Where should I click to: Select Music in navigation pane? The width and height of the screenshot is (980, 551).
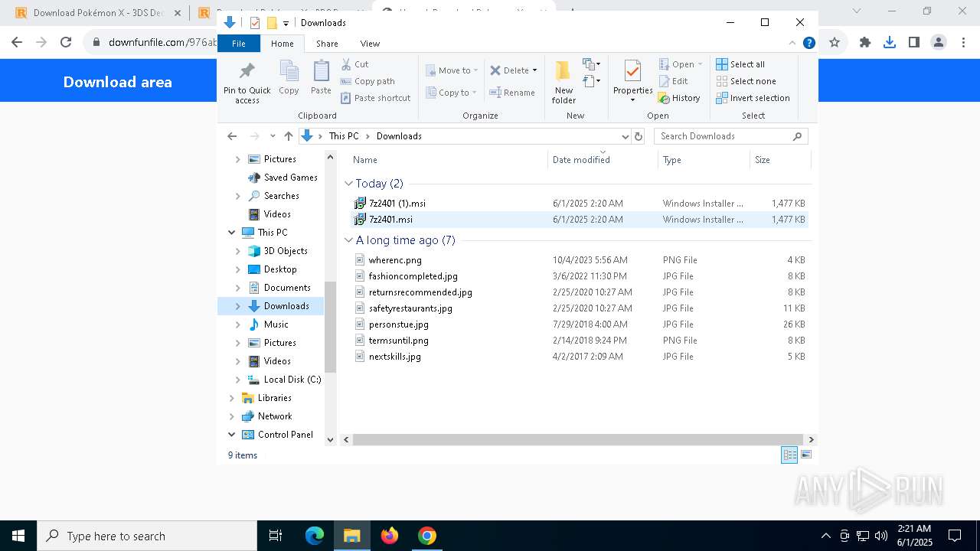click(276, 324)
